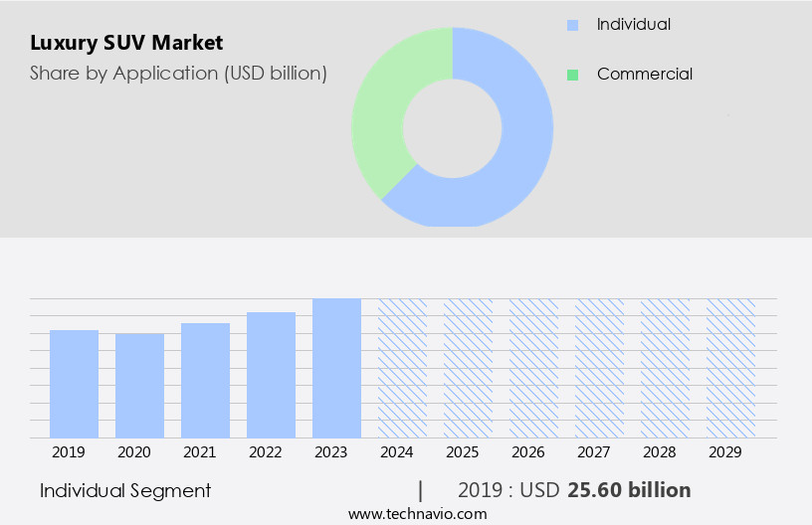Select the hatched 2028 forecast bar
Image resolution: width=812 pixels, height=525 pixels.
coord(665,368)
